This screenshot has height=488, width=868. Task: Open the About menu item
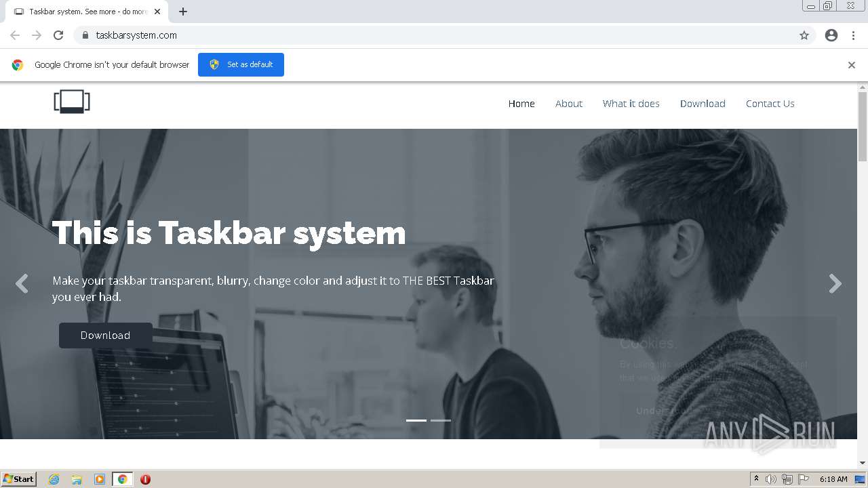coord(569,104)
